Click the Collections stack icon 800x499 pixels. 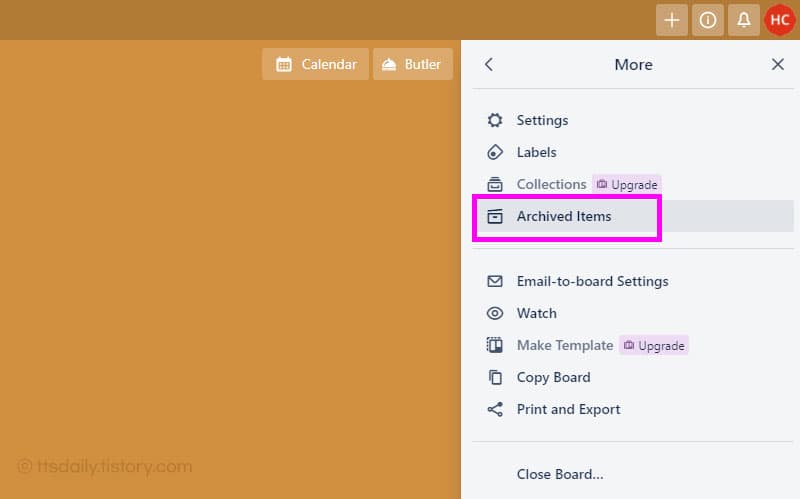(x=494, y=184)
